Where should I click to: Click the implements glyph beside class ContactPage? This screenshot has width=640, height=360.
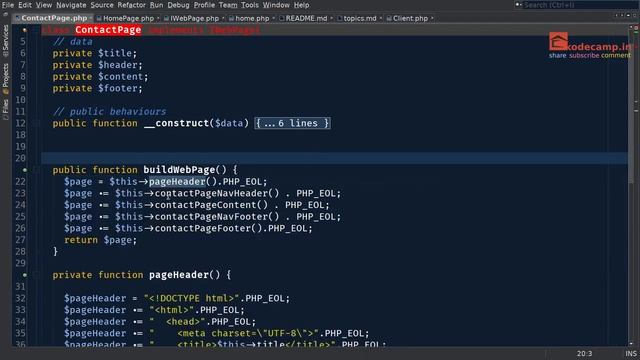coord(24,30)
